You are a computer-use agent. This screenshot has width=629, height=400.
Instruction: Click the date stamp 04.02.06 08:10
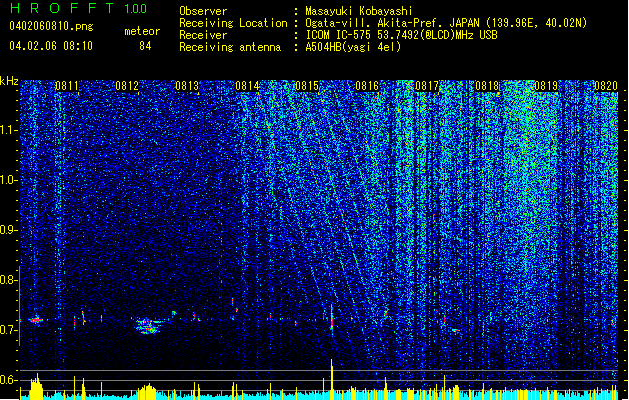click(x=51, y=45)
